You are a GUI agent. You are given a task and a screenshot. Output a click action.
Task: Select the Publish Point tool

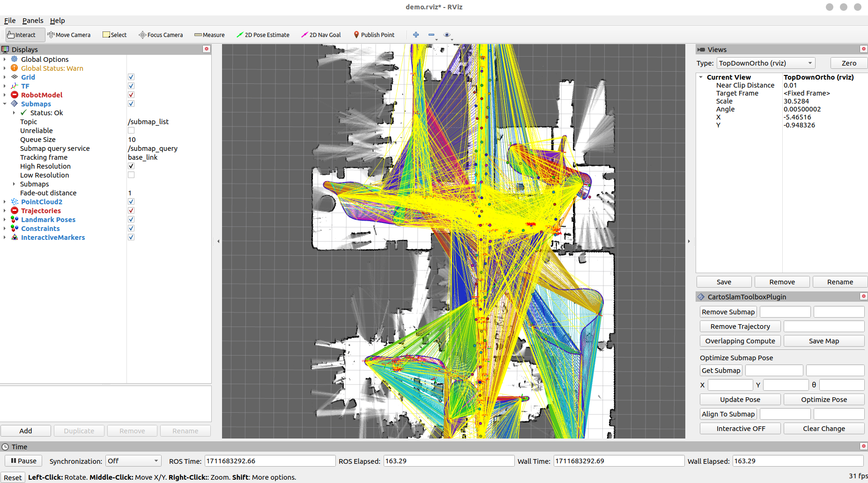(x=374, y=35)
